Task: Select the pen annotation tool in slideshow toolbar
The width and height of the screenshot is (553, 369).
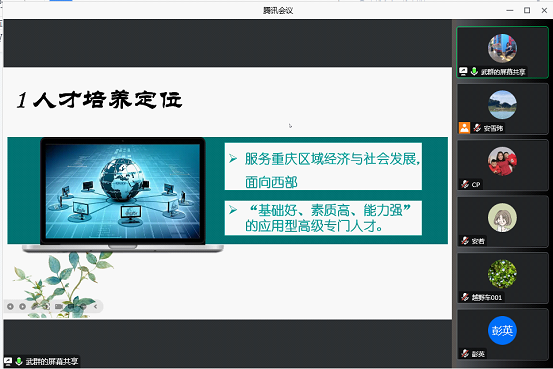Action: pyautogui.click(x=35, y=307)
